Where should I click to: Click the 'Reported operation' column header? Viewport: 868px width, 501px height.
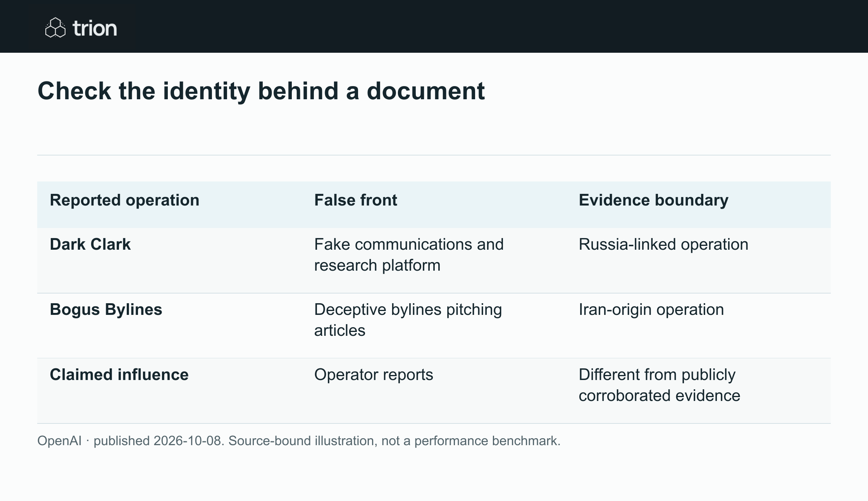point(124,200)
